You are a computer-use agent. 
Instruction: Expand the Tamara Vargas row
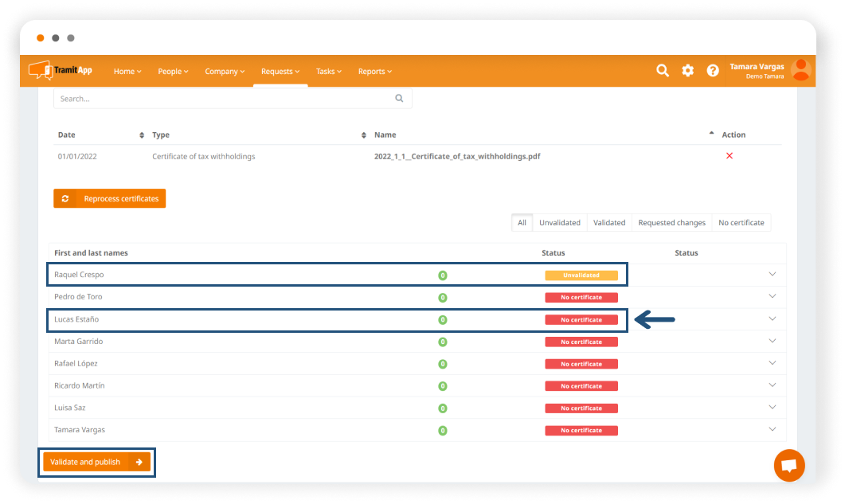[x=771, y=430]
